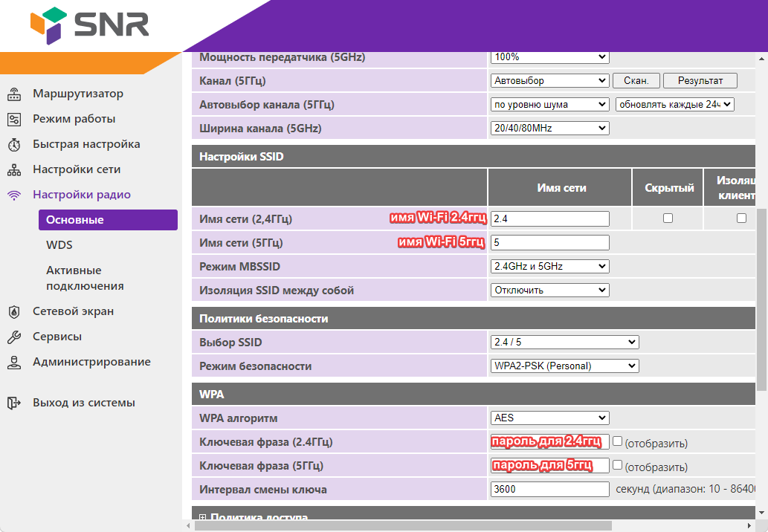Open the WDS submenu page
Image resolution: width=768 pixels, height=532 pixels.
[59, 245]
